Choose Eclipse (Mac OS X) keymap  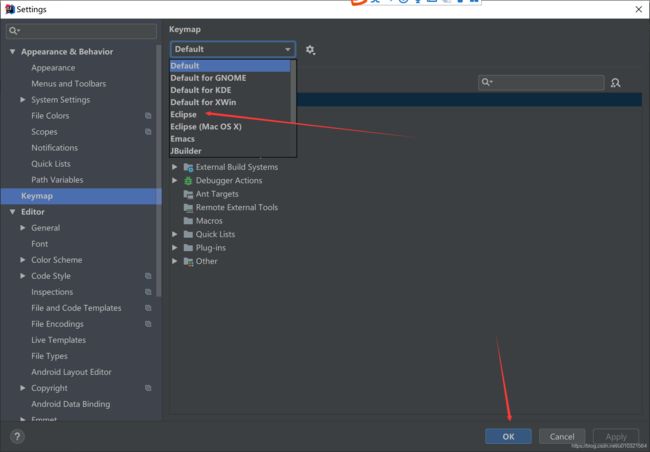pos(230,126)
